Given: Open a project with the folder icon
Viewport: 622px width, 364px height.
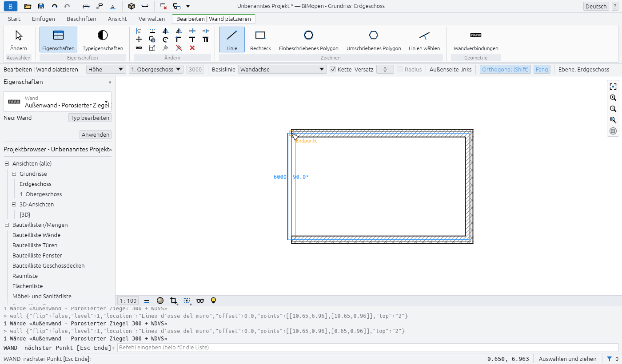Looking at the screenshot, I should point(28,6).
